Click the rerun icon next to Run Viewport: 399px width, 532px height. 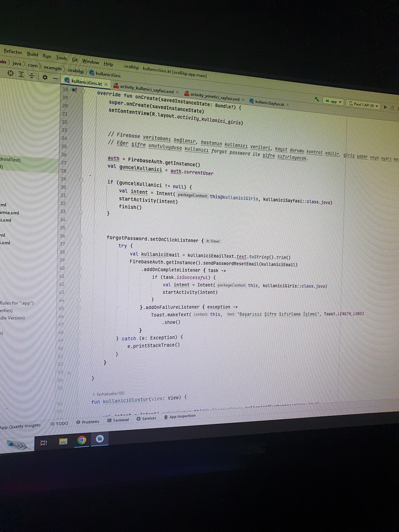[393, 108]
